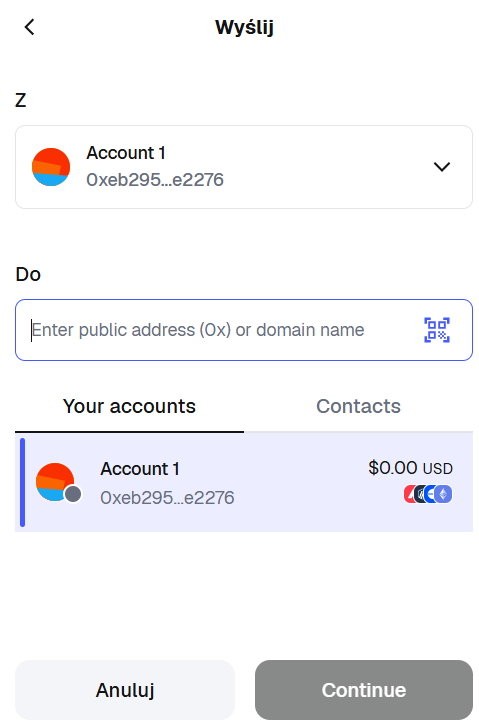This screenshot has height=726, width=479.
Task: Click the Continue button
Action: pos(364,690)
